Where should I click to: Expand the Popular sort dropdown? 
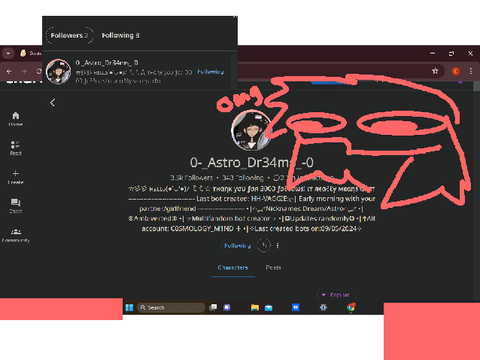click(336, 295)
